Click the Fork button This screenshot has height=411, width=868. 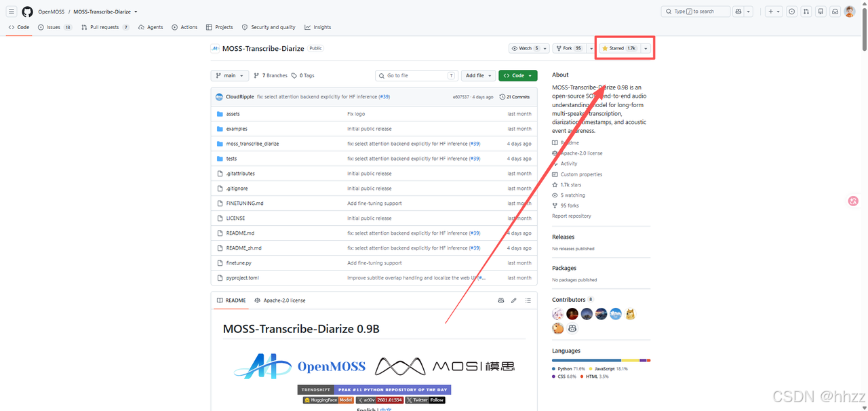point(569,48)
